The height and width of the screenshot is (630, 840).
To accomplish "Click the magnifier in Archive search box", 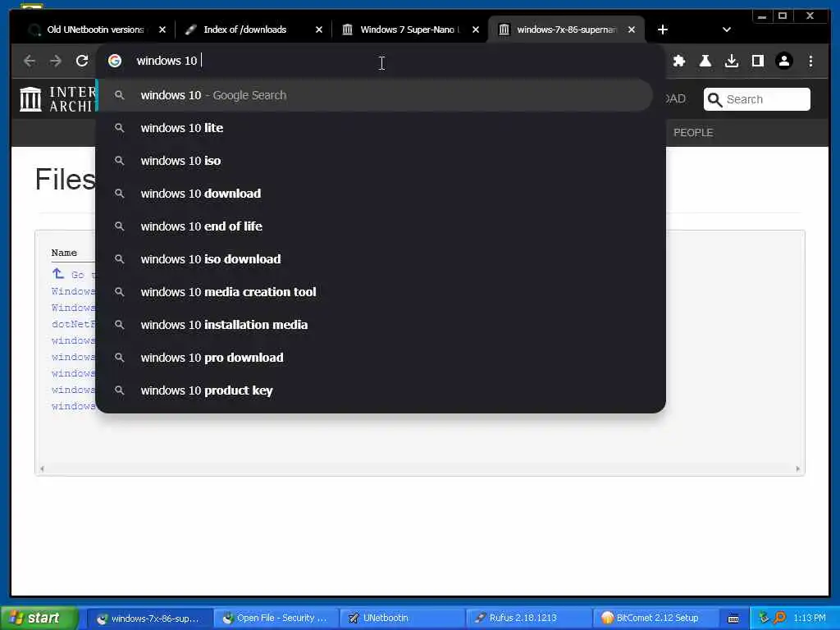I will [714, 99].
